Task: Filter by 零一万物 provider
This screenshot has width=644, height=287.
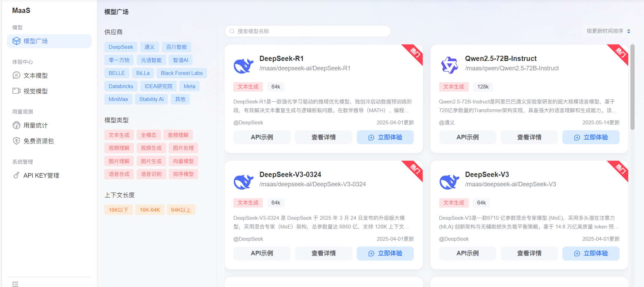Action: pyautogui.click(x=119, y=60)
